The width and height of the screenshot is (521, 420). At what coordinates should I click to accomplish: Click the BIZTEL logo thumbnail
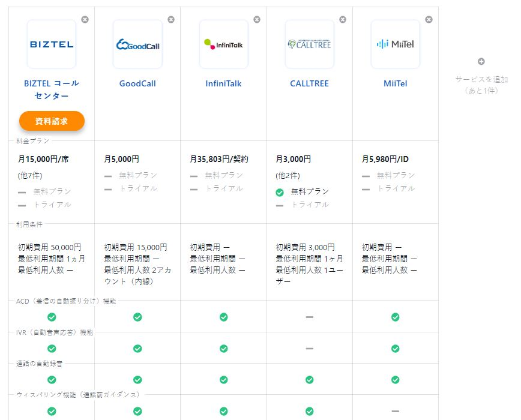[52, 44]
